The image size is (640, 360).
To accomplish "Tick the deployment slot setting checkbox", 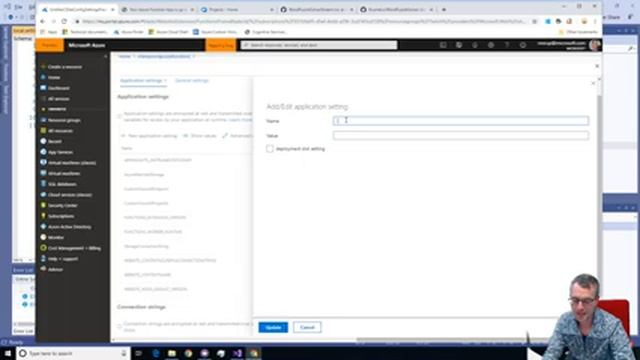I will pyautogui.click(x=270, y=149).
